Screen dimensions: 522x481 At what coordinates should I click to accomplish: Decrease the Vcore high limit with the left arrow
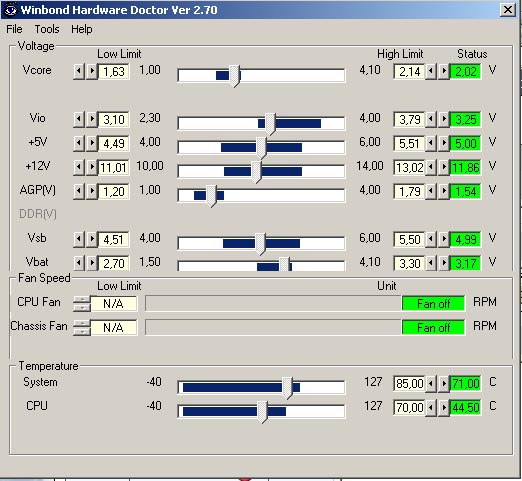pyautogui.click(x=431, y=71)
